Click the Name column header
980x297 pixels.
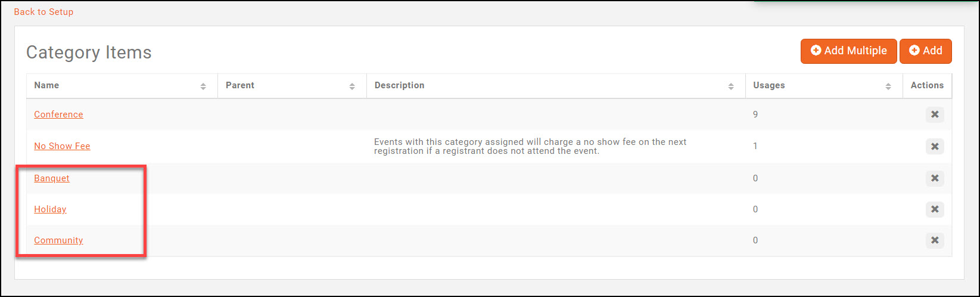(x=46, y=85)
